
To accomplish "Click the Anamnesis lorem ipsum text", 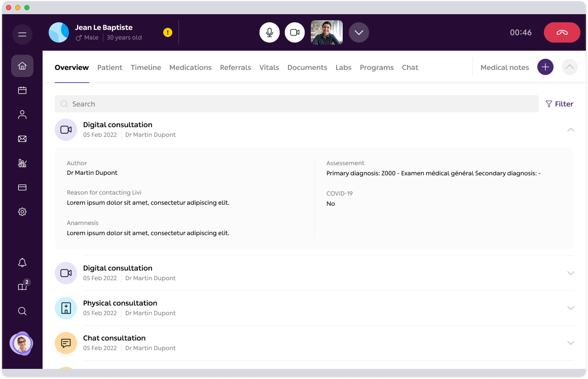I will tap(148, 233).
